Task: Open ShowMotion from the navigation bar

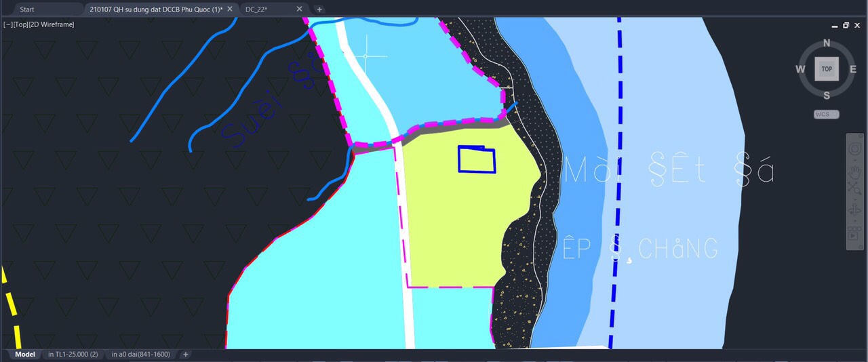Action: point(854,234)
